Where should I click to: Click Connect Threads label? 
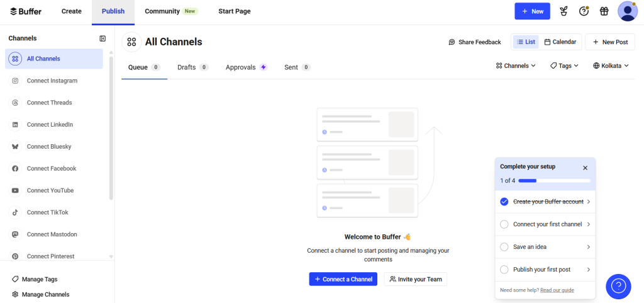click(49, 103)
